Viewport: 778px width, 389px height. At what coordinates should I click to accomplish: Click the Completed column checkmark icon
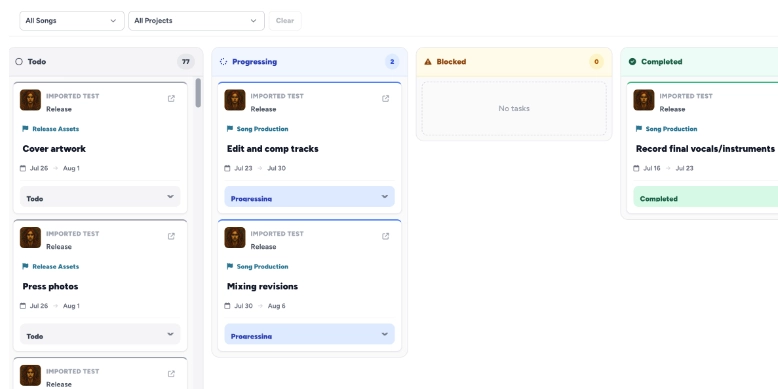tap(632, 62)
